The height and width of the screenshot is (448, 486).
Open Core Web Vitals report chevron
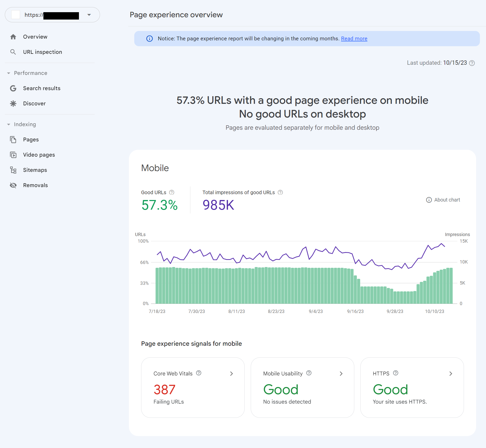point(231,374)
